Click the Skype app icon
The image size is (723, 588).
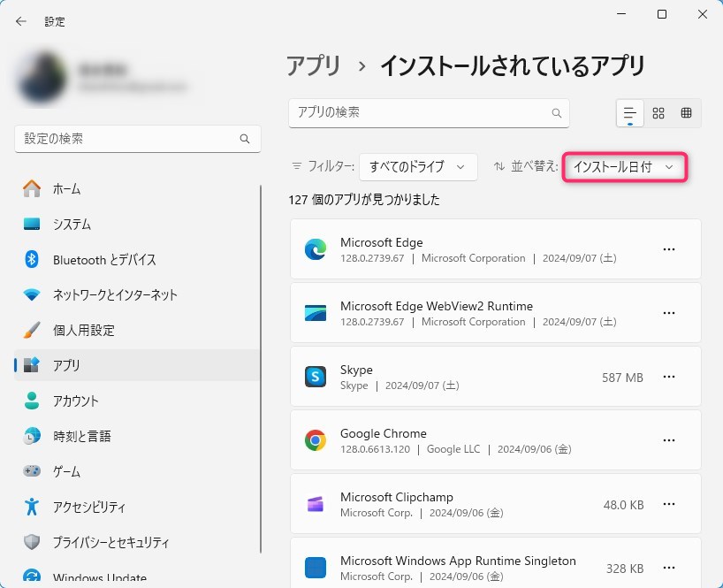pyautogui.click(x=316, y=378)
